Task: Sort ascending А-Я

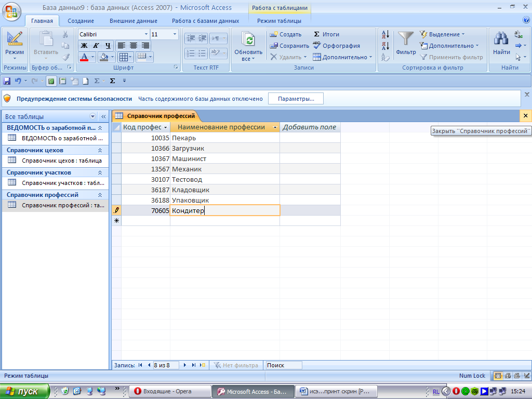Action: [x=385, y=34]
